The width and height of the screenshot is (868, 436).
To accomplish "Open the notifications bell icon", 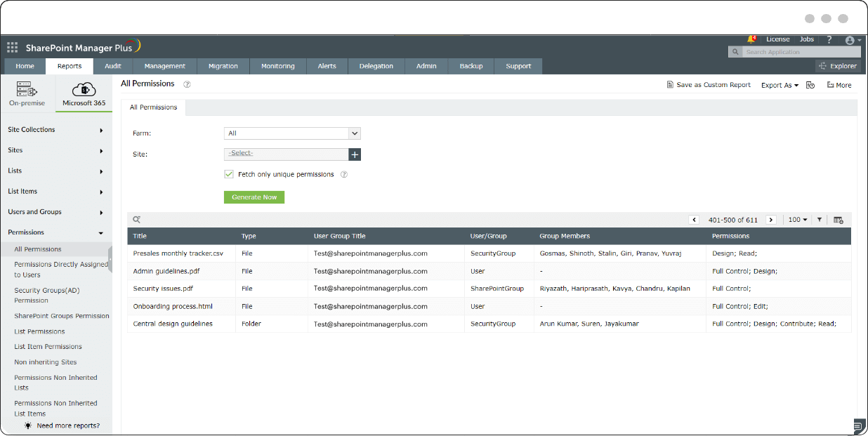I will pos(751,40).
